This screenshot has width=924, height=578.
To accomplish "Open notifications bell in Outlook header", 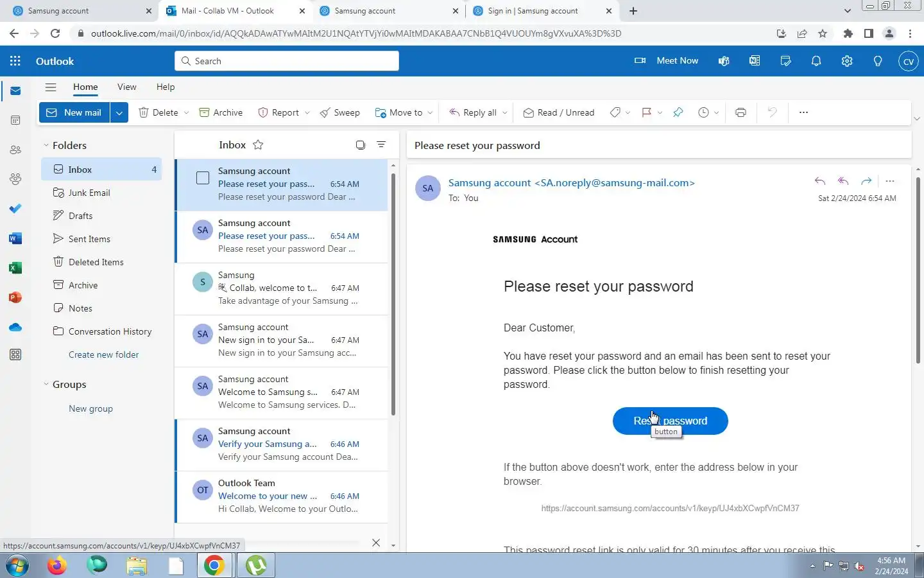I will pos(816,61).
